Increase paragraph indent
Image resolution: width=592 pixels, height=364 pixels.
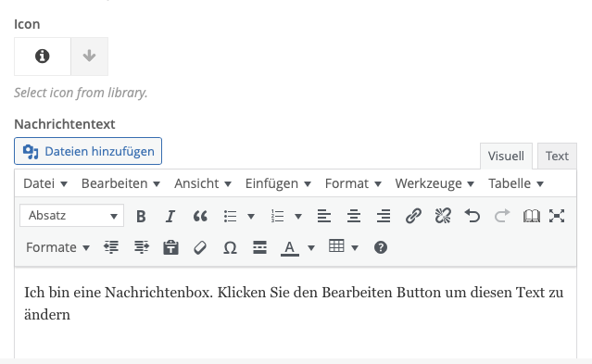click(x=141, y=247)
